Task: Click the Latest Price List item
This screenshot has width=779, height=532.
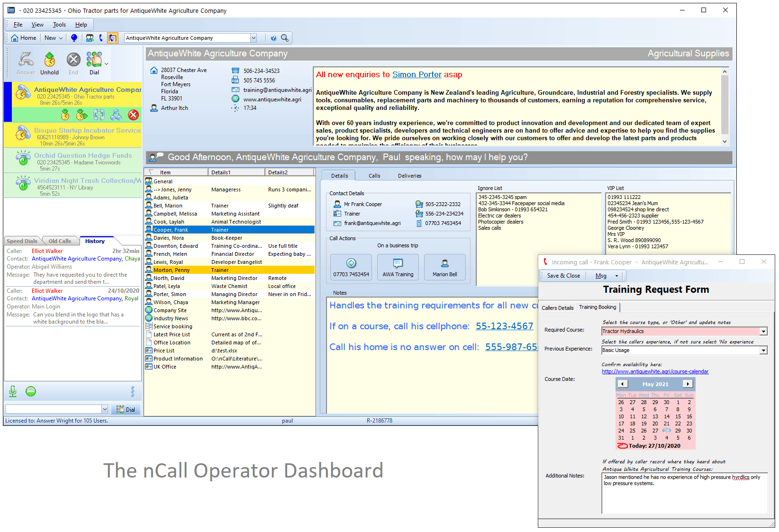Action: click(172, 334)
